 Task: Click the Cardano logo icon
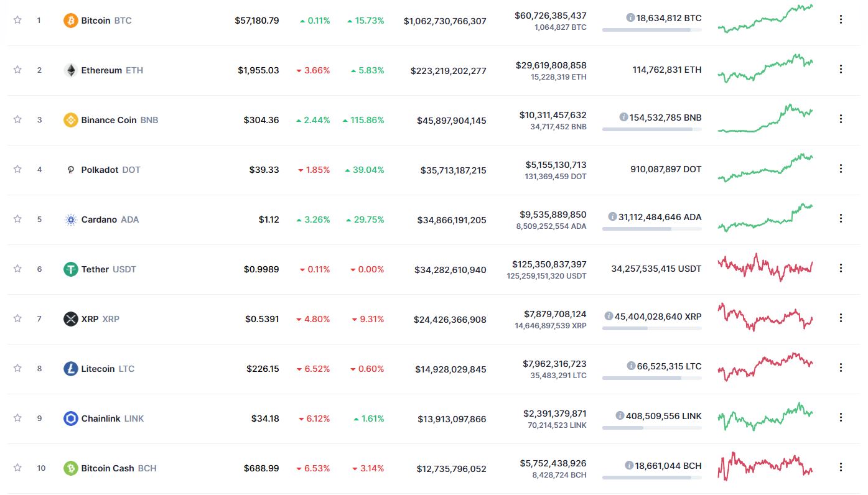point(71,220)
